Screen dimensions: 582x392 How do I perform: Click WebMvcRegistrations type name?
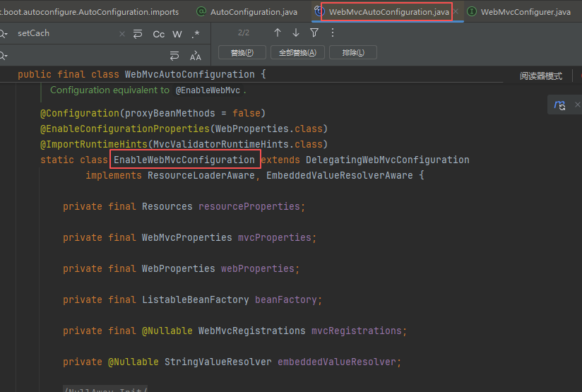(251, 331)
